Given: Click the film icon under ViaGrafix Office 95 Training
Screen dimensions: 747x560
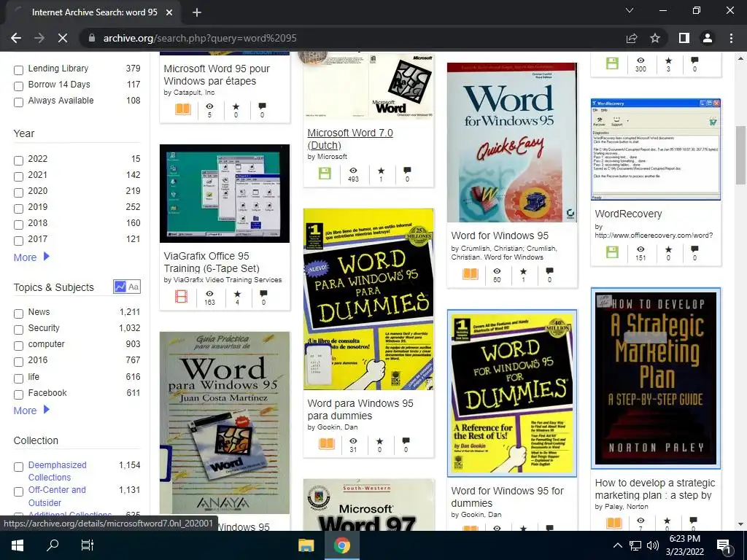Looking at the screenshot, I should coord(181,296).
